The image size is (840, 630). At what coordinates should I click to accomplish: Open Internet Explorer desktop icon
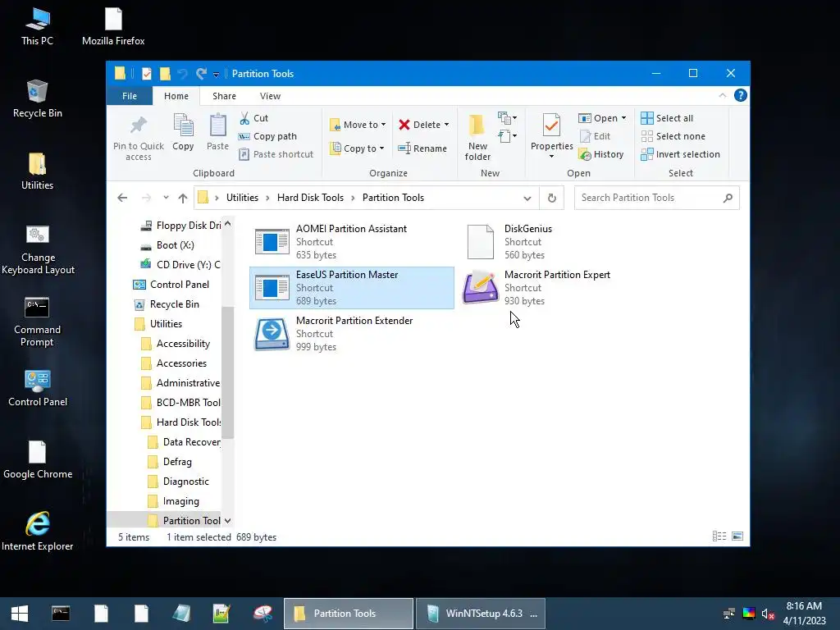(38, 531)
